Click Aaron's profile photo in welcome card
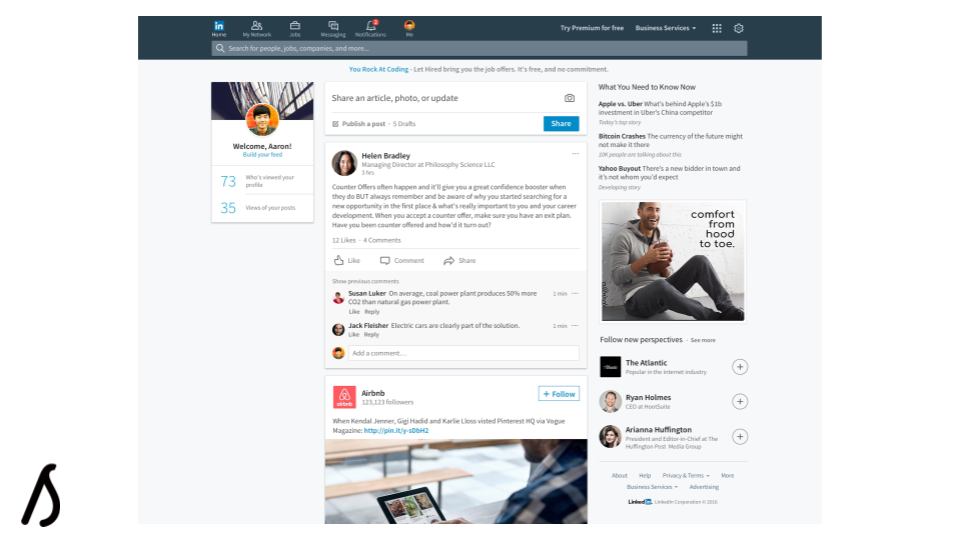The image size is (960, 540). (262, 119)
